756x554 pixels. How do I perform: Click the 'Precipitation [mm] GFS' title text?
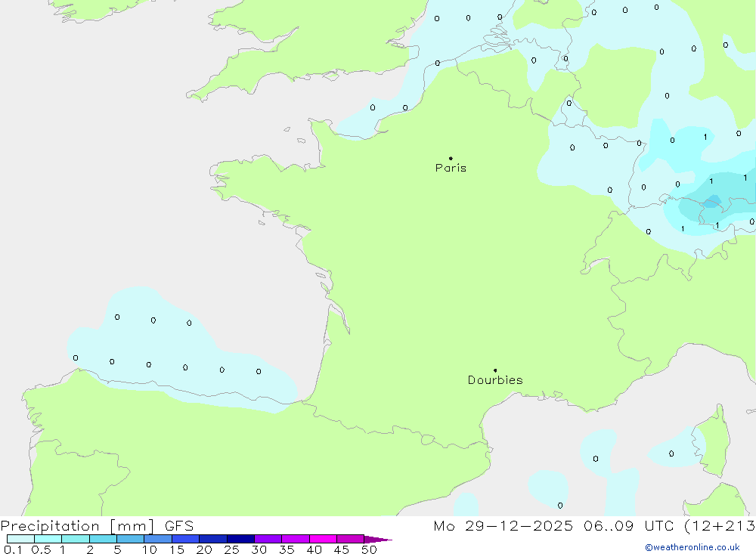97,525
